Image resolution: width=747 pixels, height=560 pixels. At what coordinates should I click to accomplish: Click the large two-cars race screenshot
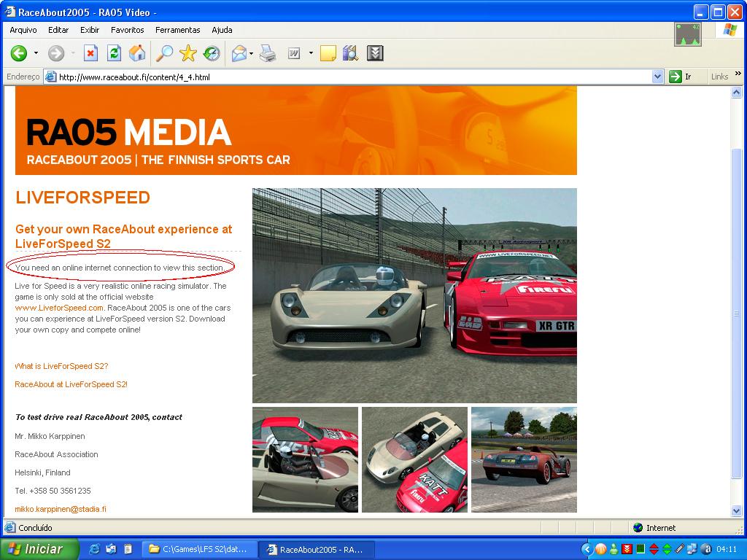click(414, 296)
